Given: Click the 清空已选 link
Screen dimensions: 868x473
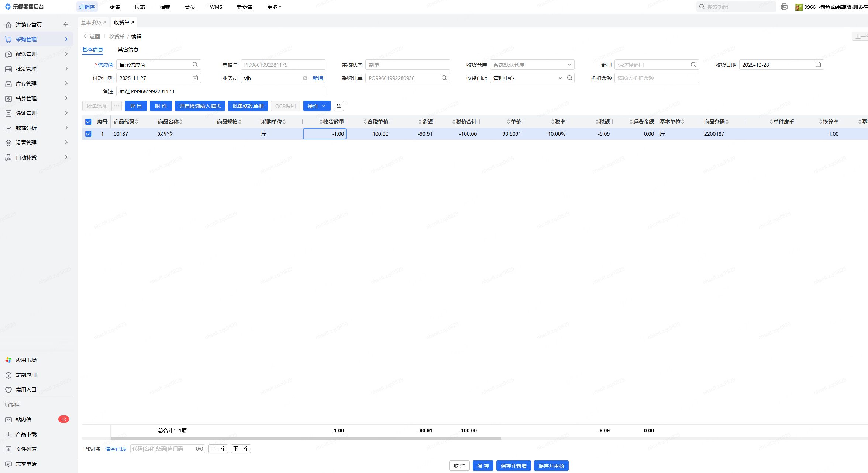Looking at the screenshot, I should point(115,449).
